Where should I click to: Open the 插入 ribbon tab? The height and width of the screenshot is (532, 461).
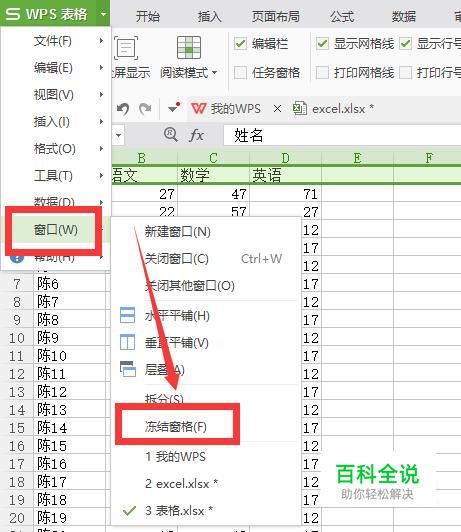tap(210, 16)
